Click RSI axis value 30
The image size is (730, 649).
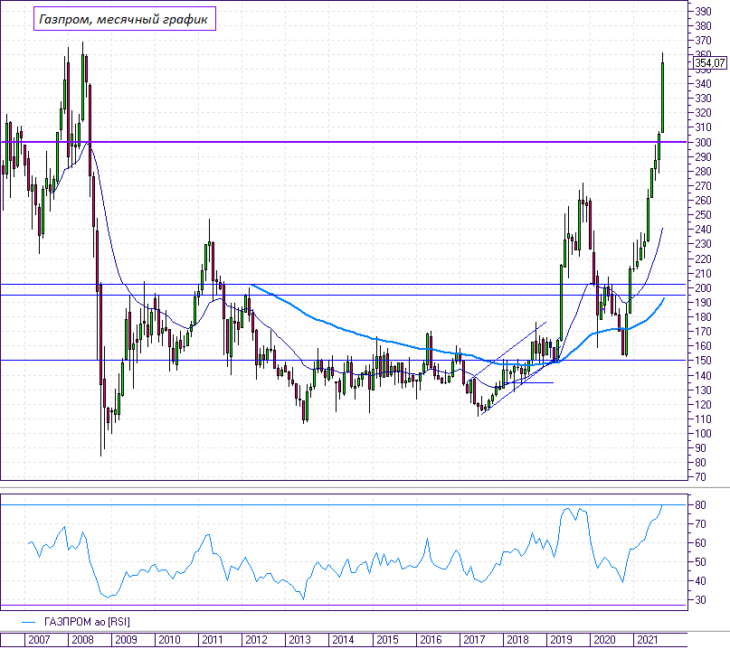tap(701, 600)
